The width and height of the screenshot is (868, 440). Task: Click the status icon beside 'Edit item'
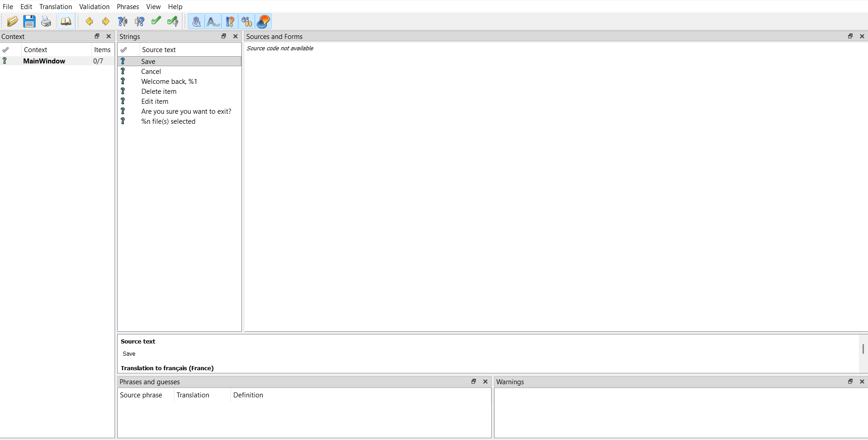point(123,101)
